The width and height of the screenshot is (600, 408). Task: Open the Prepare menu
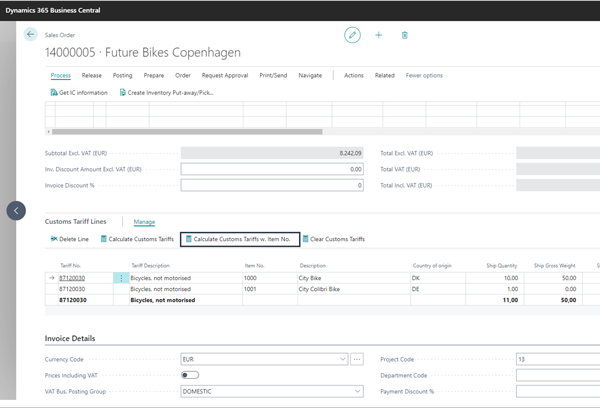tap(154, 75)
